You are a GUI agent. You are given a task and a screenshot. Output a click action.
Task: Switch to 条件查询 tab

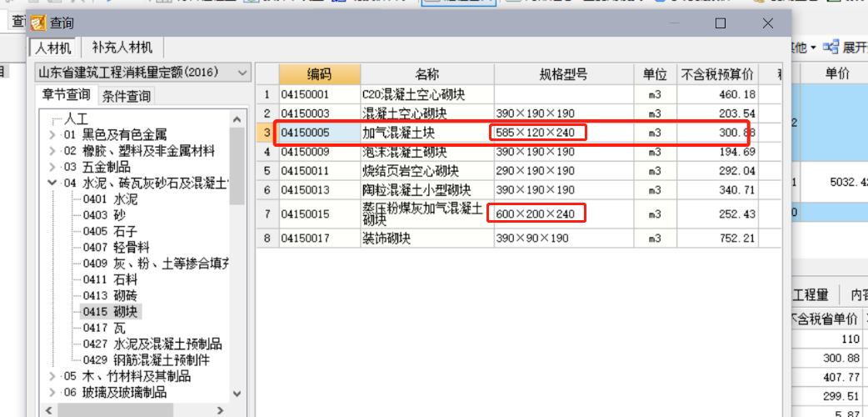(127, 97)
